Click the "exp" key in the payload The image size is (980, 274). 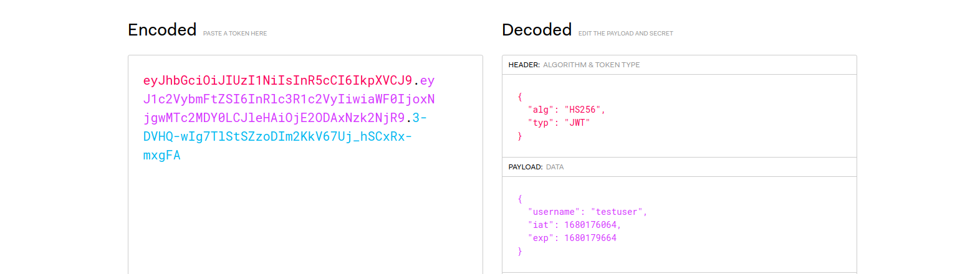pyautogui.click(x=540, y=238)
